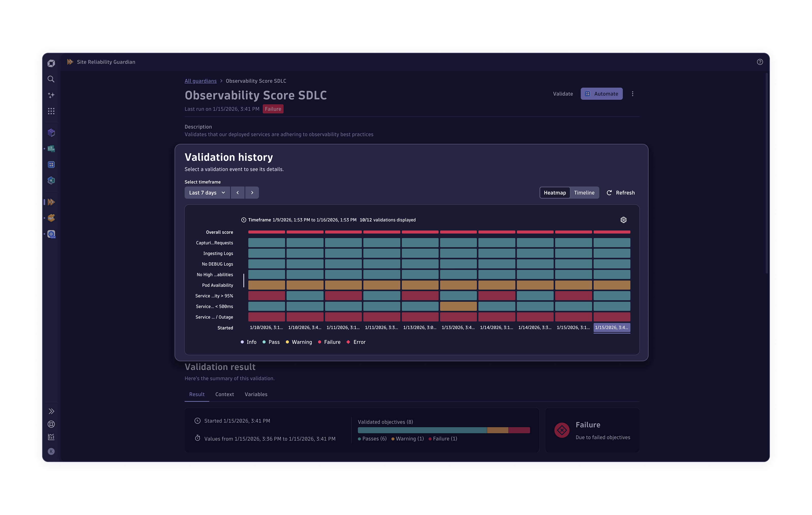Click the All guardians breadcrumb link
The height and width of the screenshot is (515, 812).
point(201,81)
